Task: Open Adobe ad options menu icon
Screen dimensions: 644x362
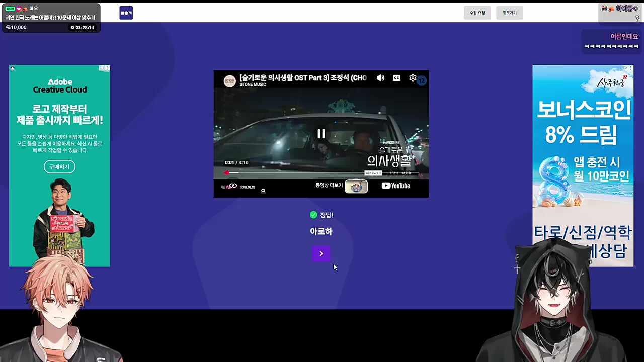Action: tap(107, 68)
